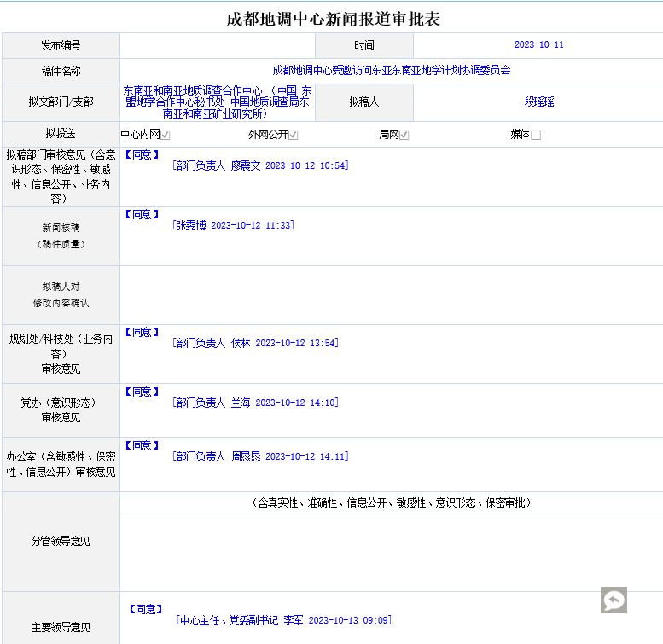Toggle the 中心内网 checkbox
663x644 pixels.
[x=166, y=135]
